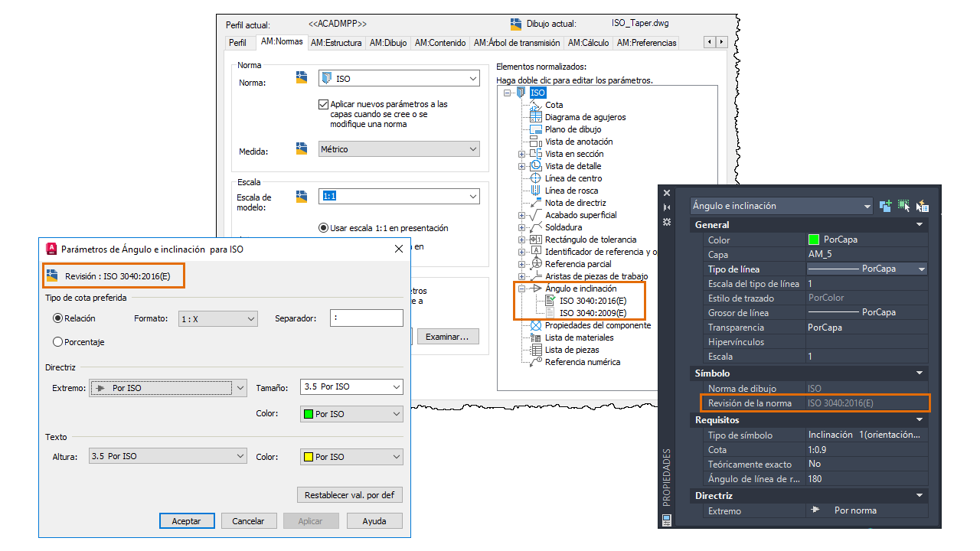Select the Aristas de piezas de trabajo icon
The height and width of the screenshot is (551, 980).
pyautogui.click(x=536, y=276)
